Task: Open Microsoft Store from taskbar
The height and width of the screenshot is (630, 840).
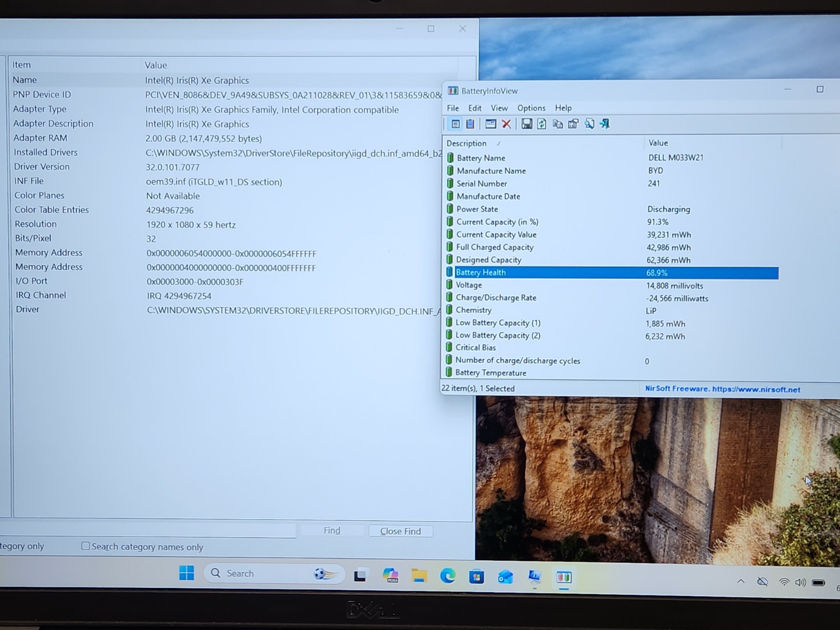Action: pos(477,577)
